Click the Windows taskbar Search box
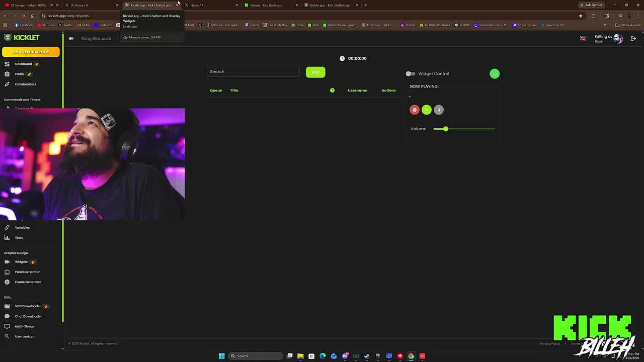644x362 pixels. (x=256, y=356)
